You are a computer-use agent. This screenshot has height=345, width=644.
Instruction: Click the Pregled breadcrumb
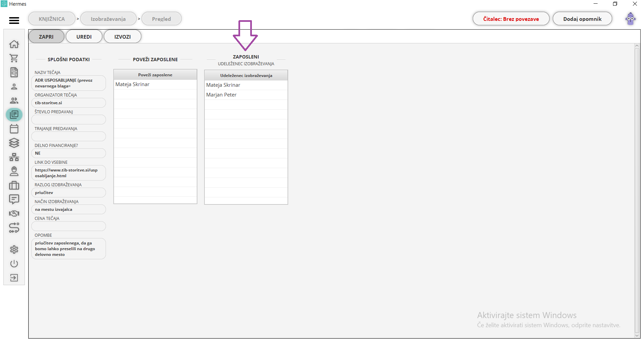[161, 19]
